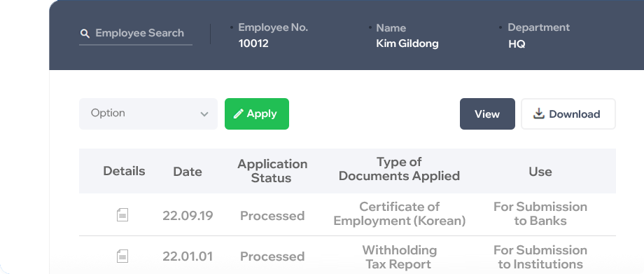Click the Download button

point(568,114)
